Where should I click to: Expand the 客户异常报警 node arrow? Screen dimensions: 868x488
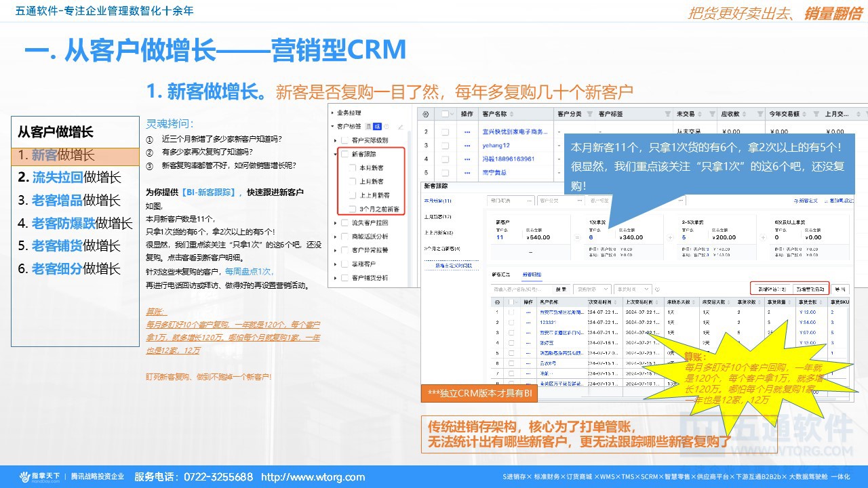click(335, 251)
